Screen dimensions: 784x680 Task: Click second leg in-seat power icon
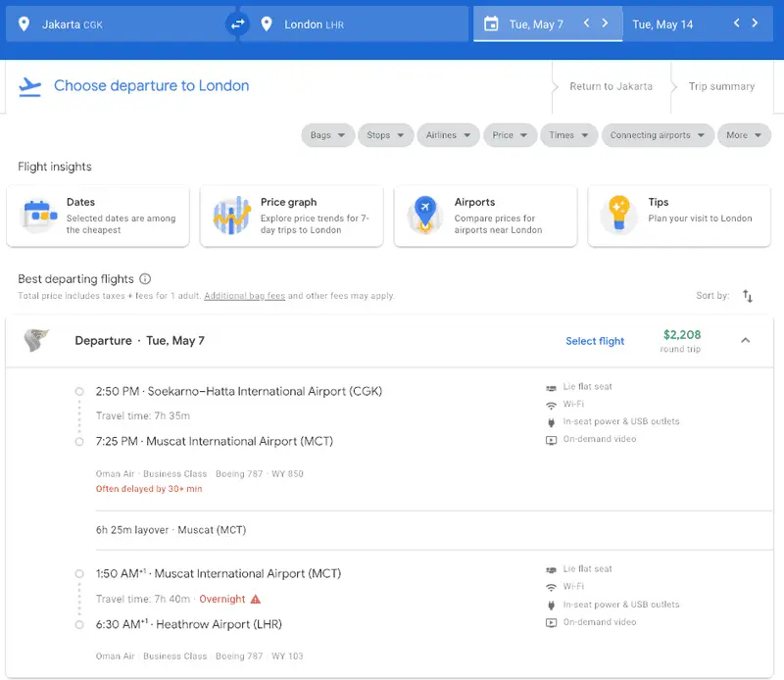point(551,606)
